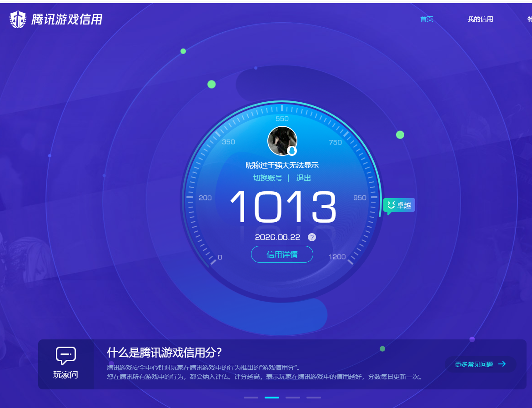Click the heading 什么是腾讯游戏信用分?
532x408 pixels.
pos(164,353)
